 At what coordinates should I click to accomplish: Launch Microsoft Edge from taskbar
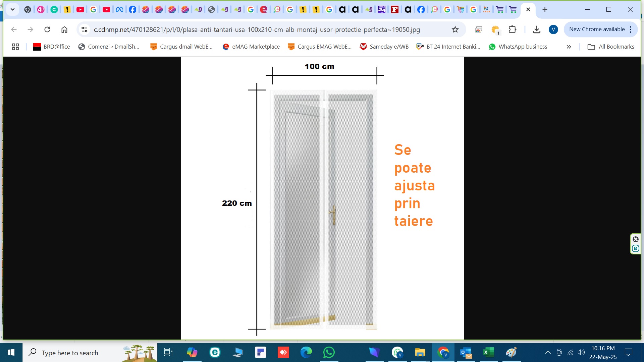click(x=306, y=353)
